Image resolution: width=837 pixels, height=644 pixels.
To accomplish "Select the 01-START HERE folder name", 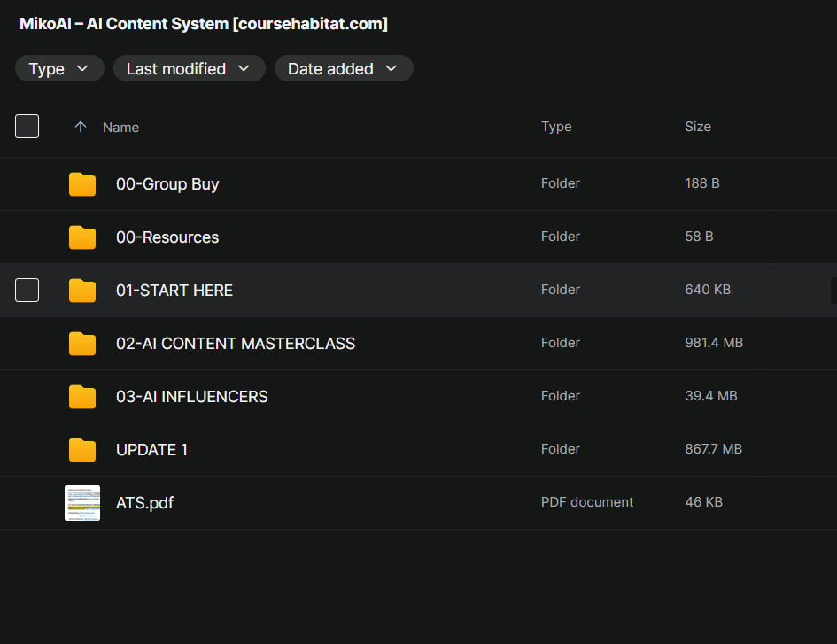I will coord(174,291).
